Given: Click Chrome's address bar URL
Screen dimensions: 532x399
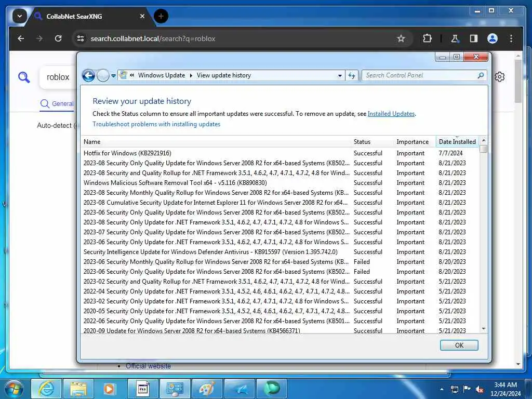Looking at the screenshot, I should pyautogui.click(x=153, y=38).
